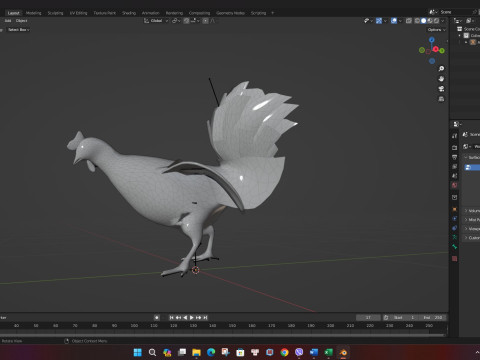Jump to the timeline start frame button
Image resolution: width=480 pixels, height=360 pixels.
tap(171, 318)
